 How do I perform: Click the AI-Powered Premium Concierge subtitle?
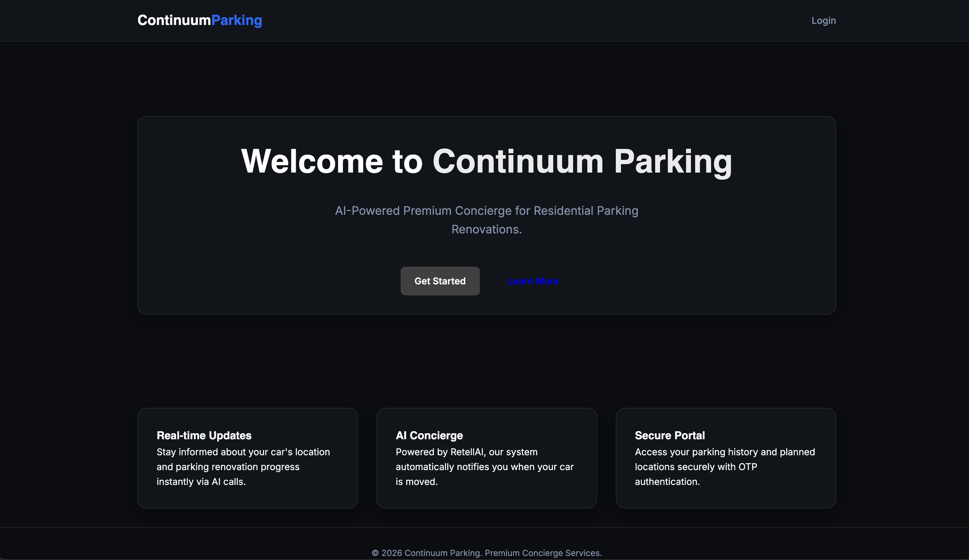pyautogui.click(x=486, y=211)
